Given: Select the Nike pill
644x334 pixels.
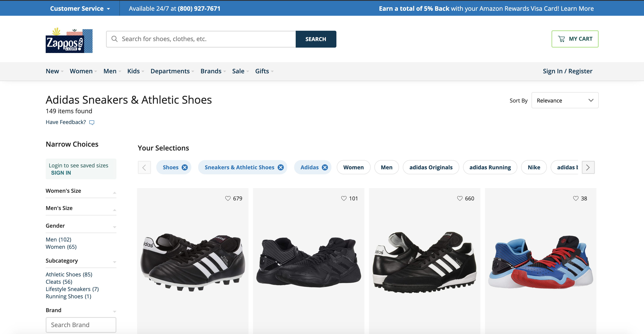Looking at the screenshot, I should (534, 168).
